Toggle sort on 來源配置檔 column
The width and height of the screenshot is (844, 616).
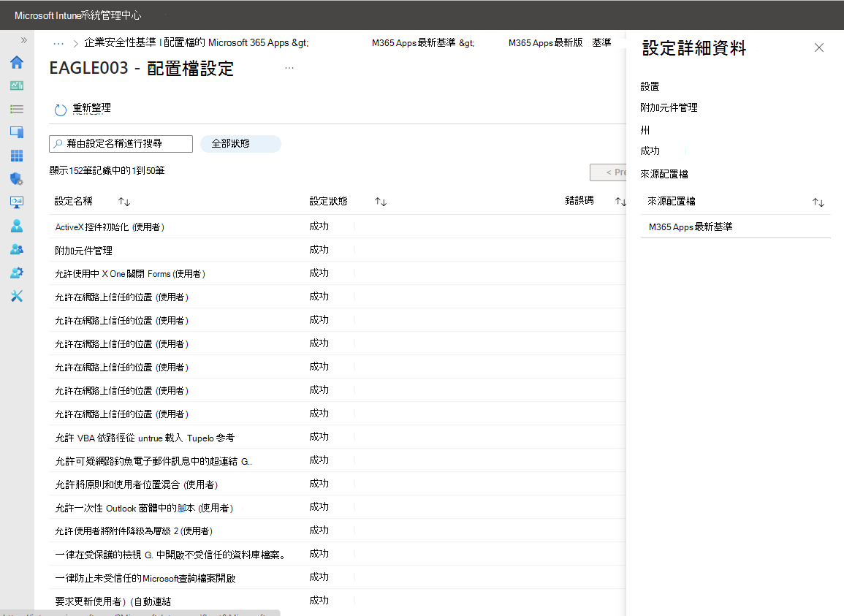pyautogui.click(x=818, y=202)
